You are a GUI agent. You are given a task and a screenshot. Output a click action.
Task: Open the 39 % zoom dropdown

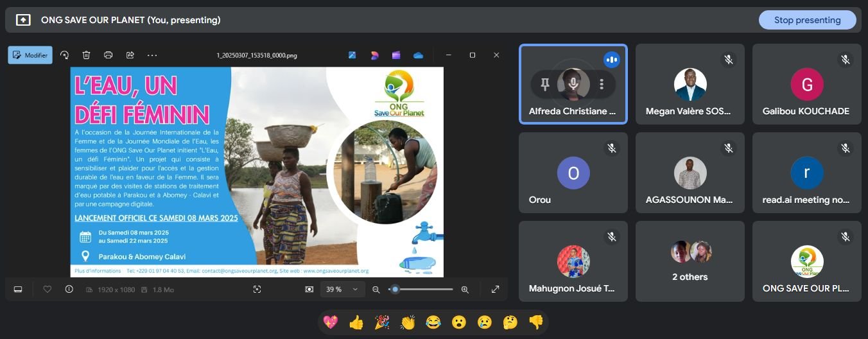click(342, 290)
